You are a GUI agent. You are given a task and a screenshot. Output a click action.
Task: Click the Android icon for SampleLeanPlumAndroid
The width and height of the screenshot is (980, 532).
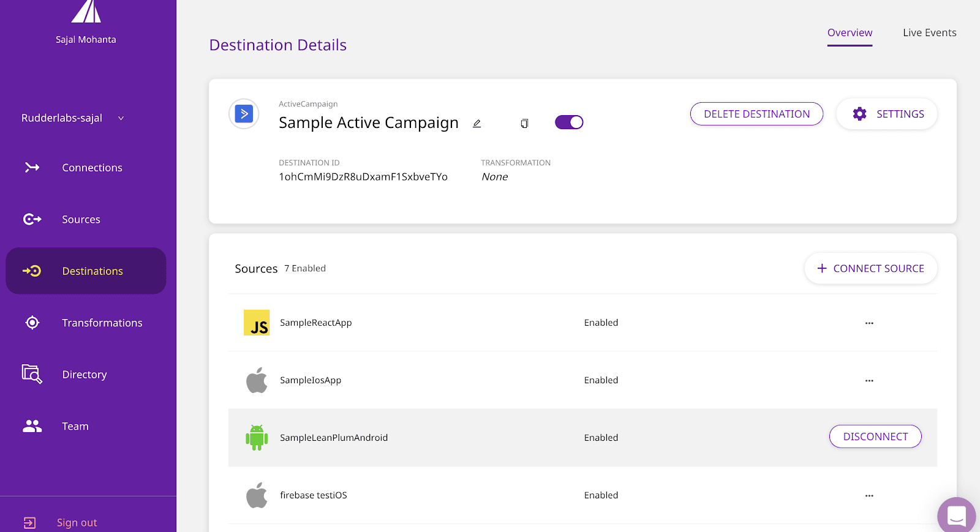[257, 438]
